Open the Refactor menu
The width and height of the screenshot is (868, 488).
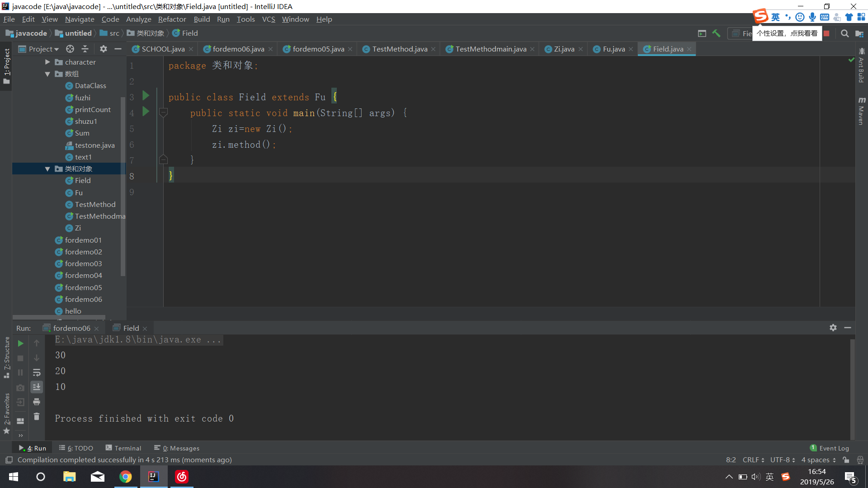pos(172,19)
